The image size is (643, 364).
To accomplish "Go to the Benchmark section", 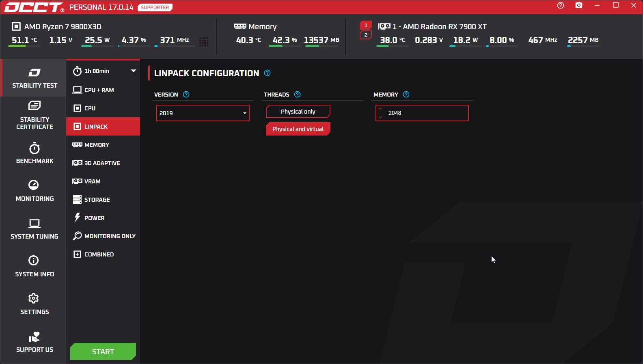I will (x=35, y=153).
